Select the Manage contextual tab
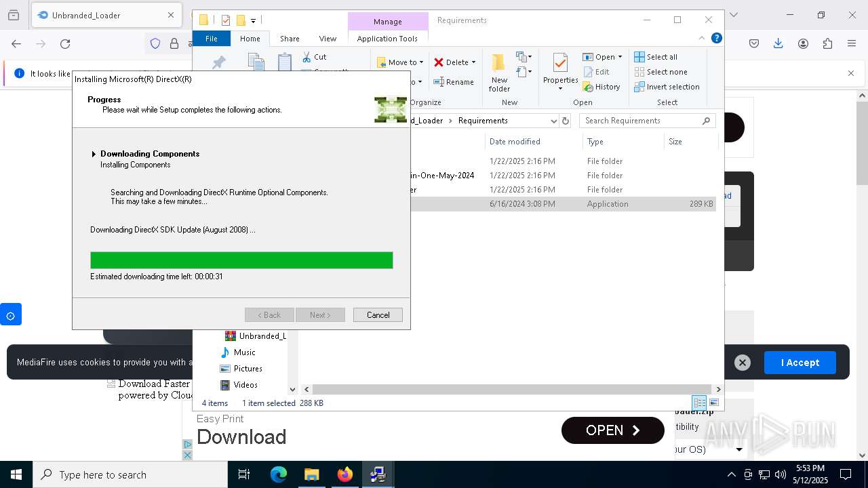868x488 pixels. (x=387, y=22)
